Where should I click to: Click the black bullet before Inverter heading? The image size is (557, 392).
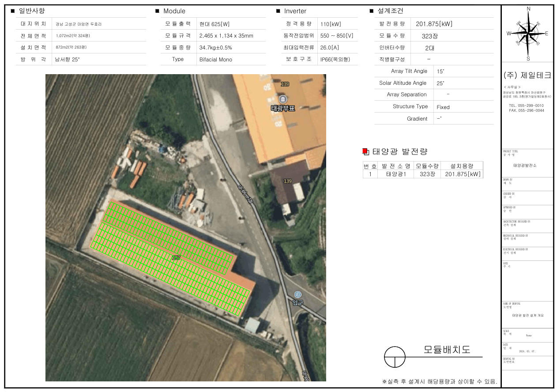(278, 11)
